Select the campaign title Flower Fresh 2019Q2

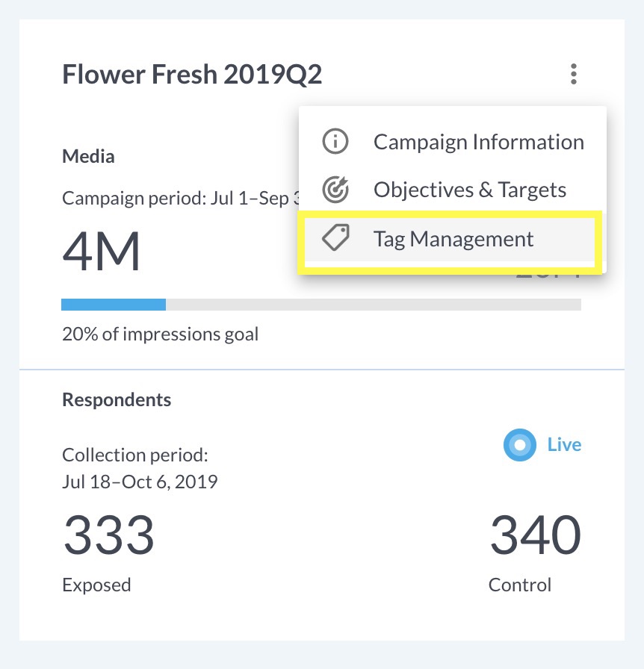191,74
